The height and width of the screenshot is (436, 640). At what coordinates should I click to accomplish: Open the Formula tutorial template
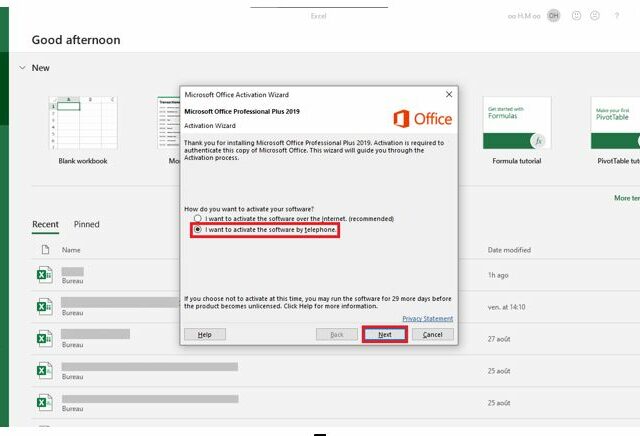click(x=516, y=123)
